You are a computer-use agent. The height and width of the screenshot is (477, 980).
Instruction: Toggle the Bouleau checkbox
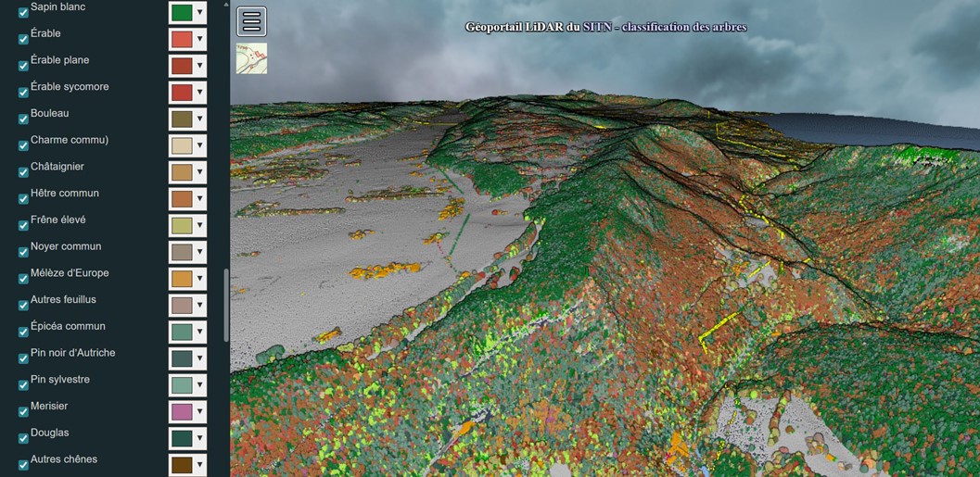pos(23,119)
